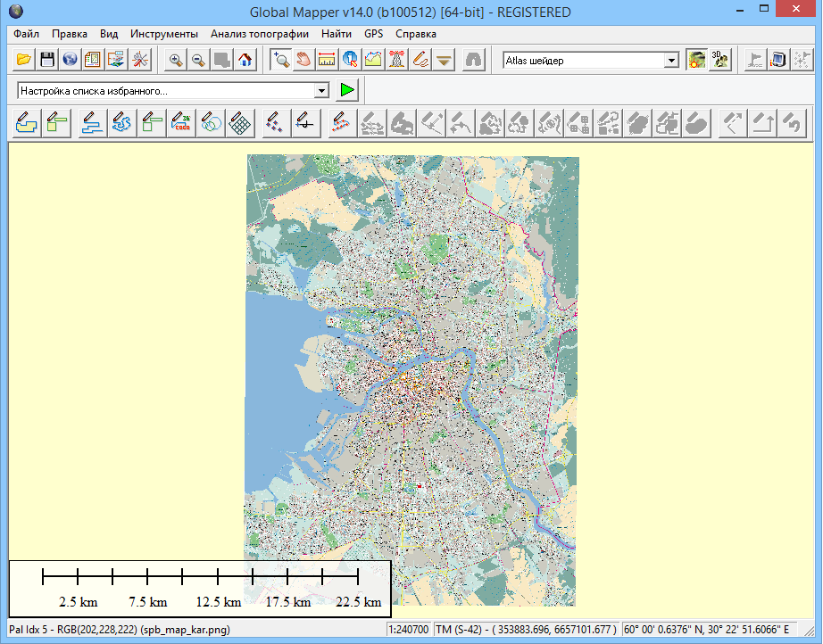Expand the Atlas shader dropdown
The width and height of the screenshot is (823, 644).
[671, 61]
